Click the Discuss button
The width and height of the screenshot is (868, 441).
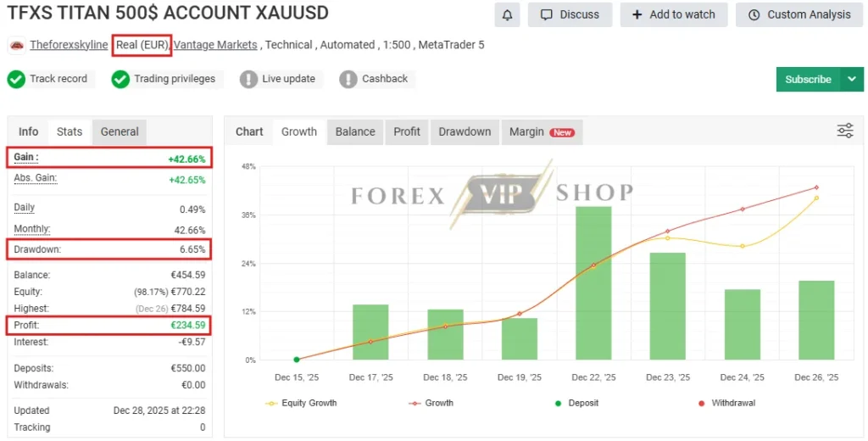570,15
